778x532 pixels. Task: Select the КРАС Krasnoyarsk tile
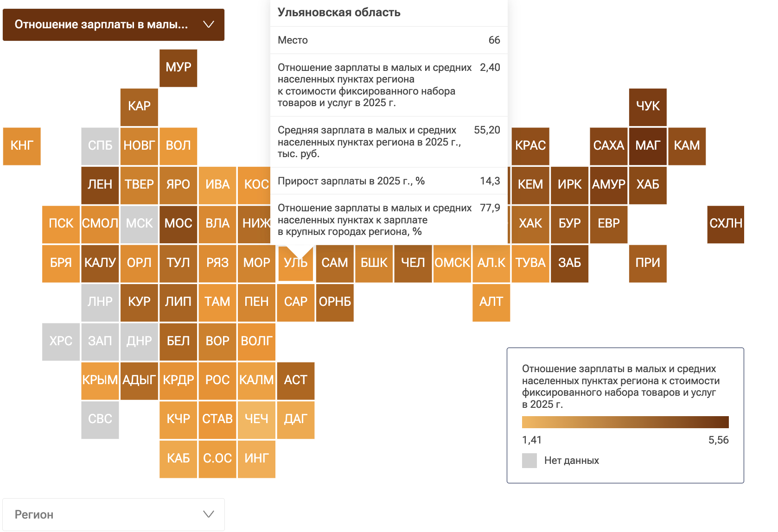click(530, 146)
